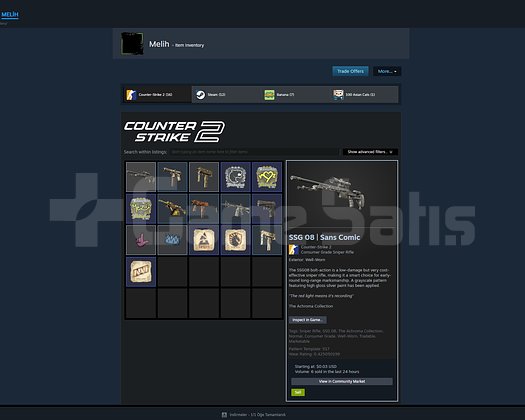The height and width of the screenshot is (420, 525).
Task: Expand Show advanced filters
Action: (370, 152)
